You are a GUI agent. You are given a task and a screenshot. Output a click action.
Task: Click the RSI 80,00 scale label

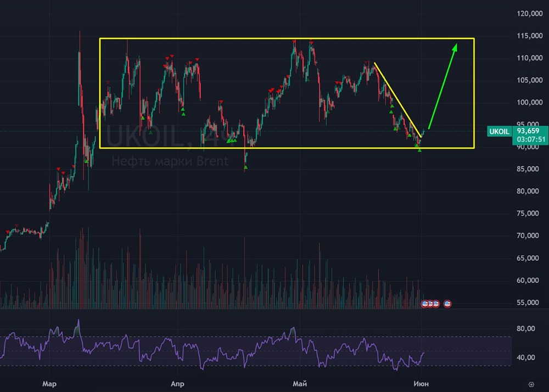coord(525,329)
